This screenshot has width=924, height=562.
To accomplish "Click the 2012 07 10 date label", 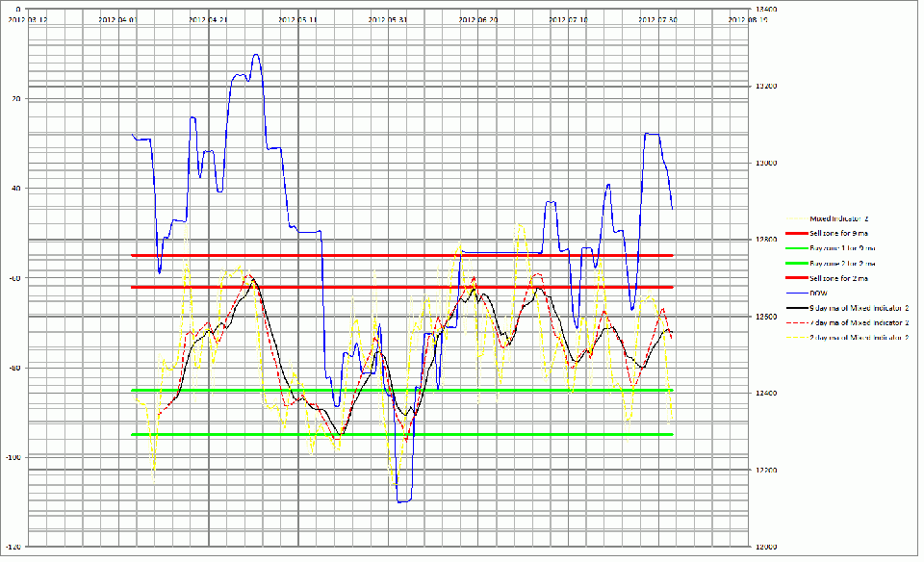I will pyautogui.click(x=568, y=19).
